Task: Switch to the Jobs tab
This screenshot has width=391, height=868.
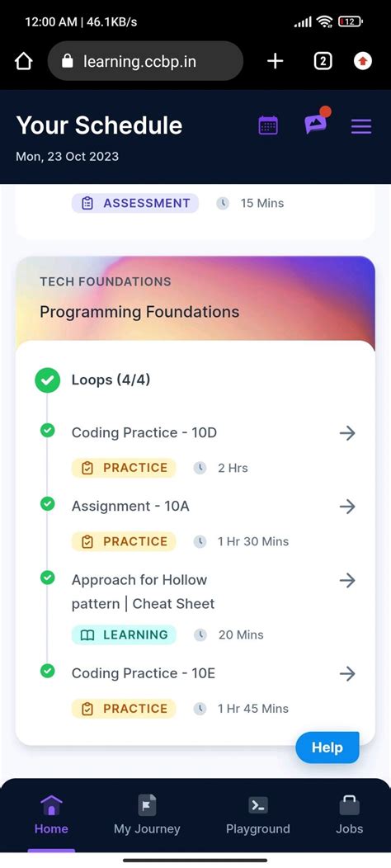Action: pos(350,815)
